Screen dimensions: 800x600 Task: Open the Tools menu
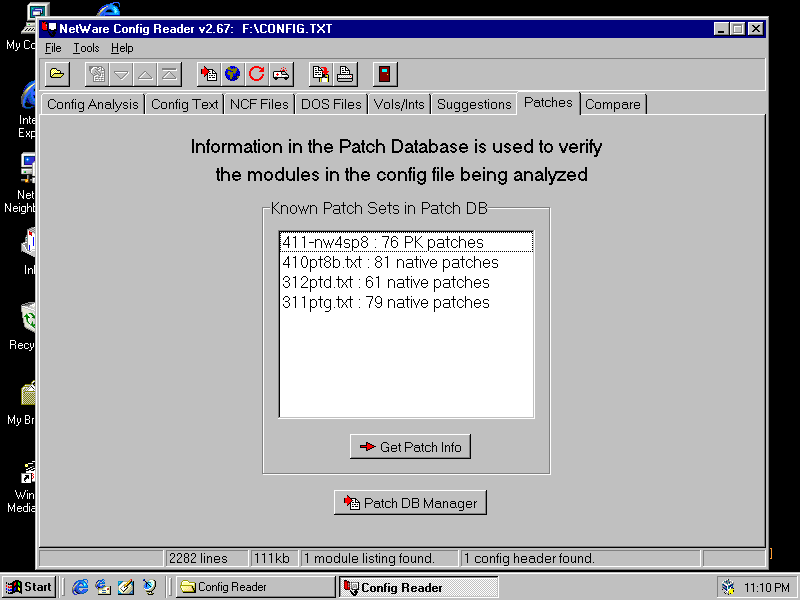coord(86,48)
